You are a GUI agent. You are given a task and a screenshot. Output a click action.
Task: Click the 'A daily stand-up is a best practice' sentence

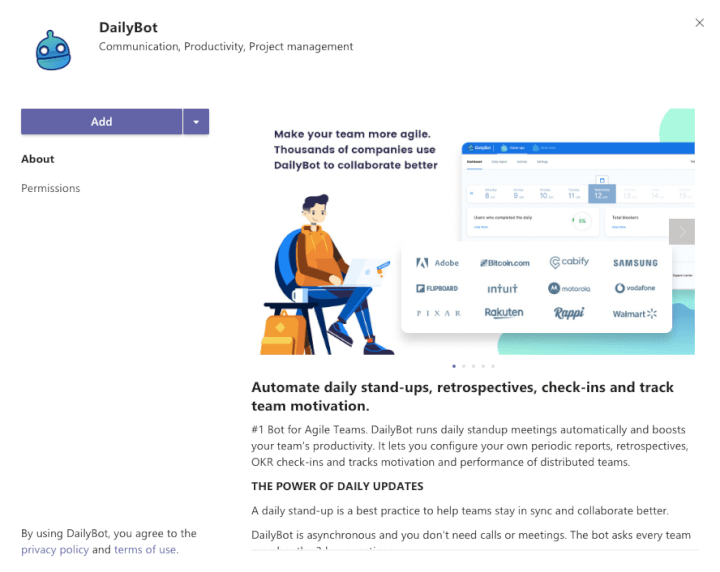(460, 510)
